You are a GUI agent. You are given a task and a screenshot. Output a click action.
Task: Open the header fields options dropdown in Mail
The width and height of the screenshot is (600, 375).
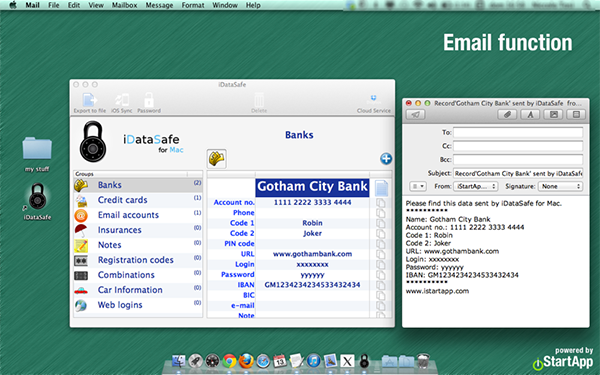pos(418,187)
